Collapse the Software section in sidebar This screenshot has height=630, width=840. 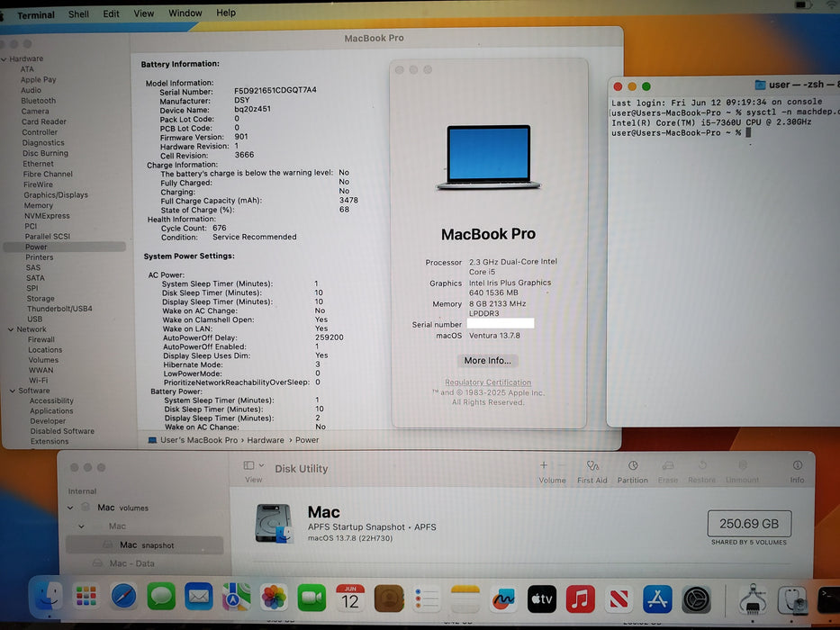pos(13,391)
